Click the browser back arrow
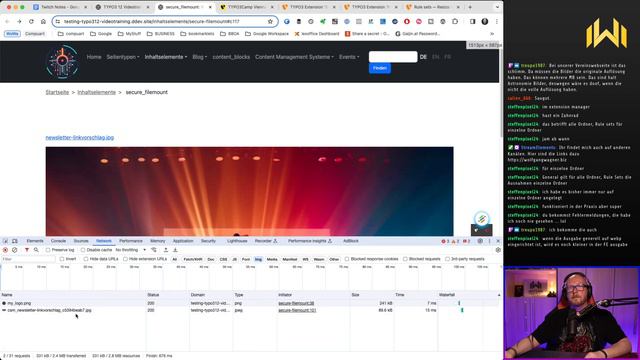The image size is (640, 360). tap(7, 21)
